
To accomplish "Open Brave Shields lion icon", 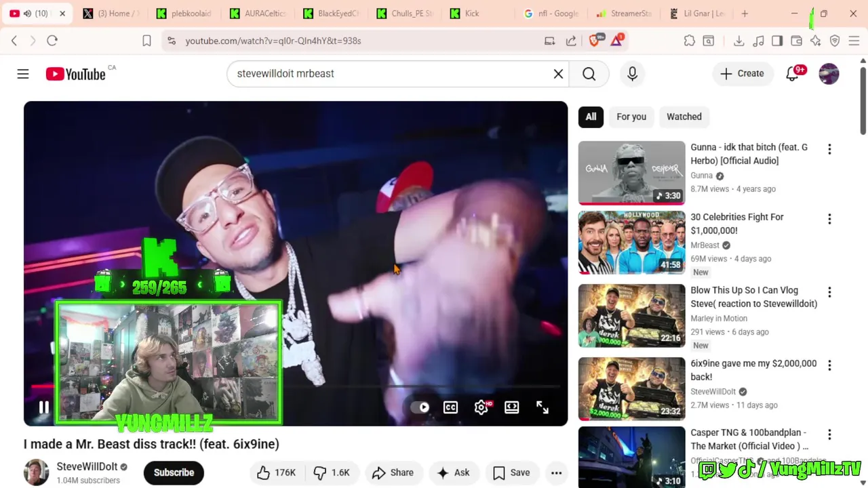I will 595,41.
